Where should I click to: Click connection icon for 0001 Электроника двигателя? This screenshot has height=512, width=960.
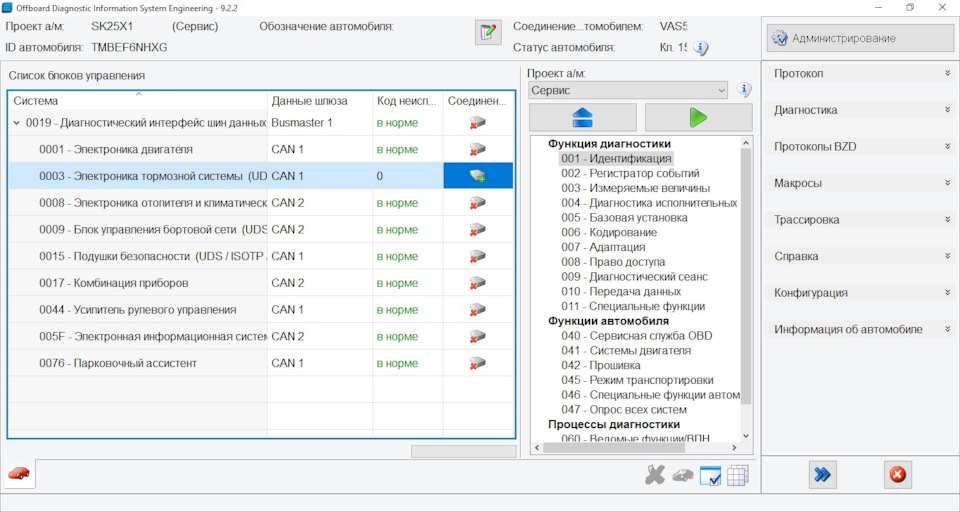(x=478, y=149)
